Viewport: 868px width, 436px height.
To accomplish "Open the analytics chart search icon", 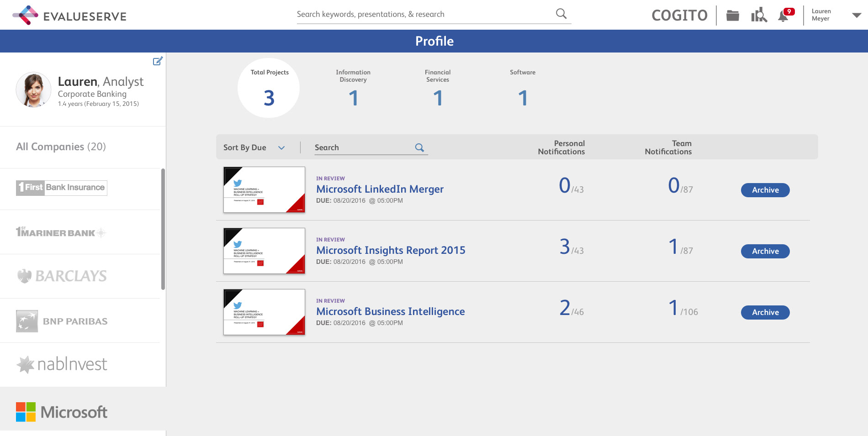I will (759, 15).
